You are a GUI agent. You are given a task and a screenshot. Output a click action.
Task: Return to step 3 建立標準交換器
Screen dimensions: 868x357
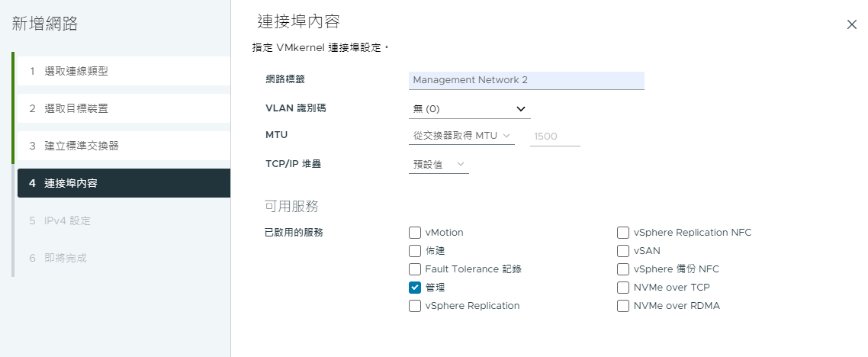[124, 146]
